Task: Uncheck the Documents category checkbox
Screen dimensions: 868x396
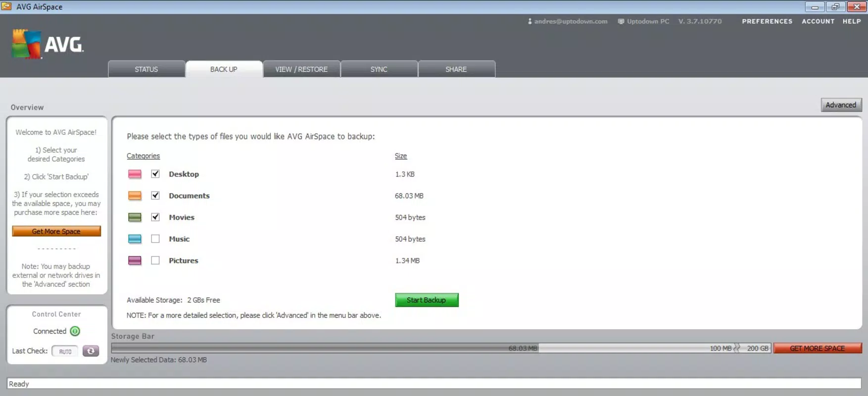Action: point(155,196)
